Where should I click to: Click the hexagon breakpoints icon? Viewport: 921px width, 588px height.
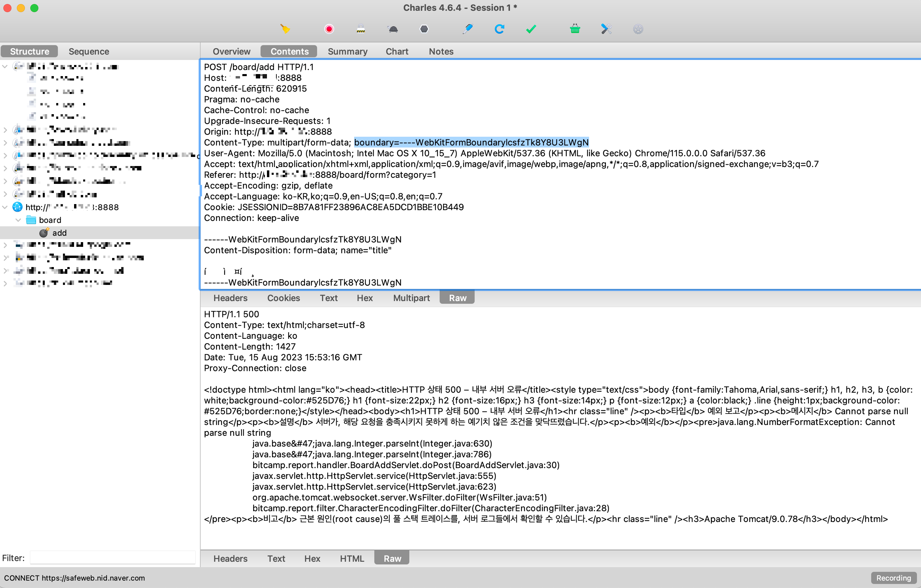click(424, 29)
